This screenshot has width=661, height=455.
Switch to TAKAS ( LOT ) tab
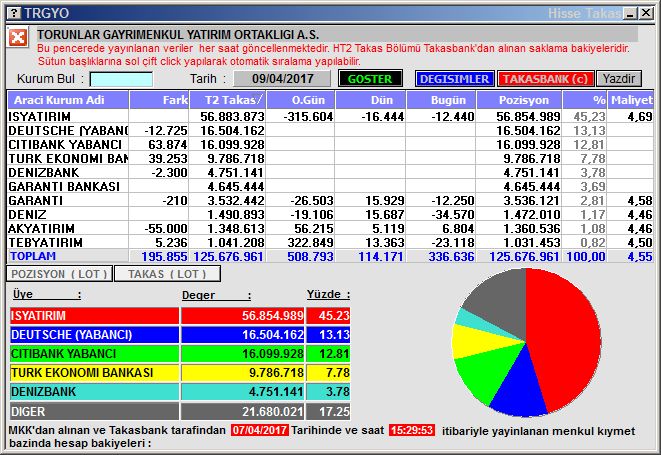coord(167,274)
